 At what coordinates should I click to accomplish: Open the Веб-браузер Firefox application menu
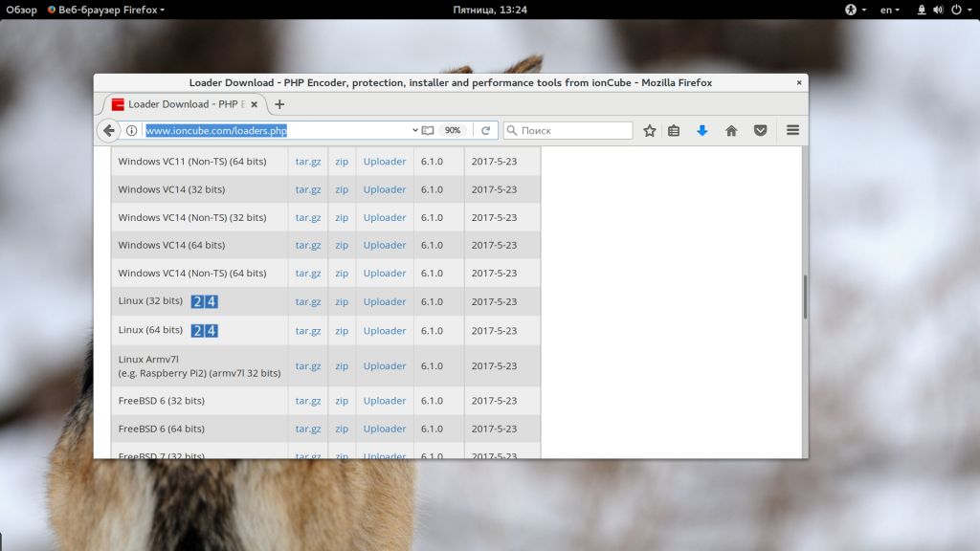(106, 10)
